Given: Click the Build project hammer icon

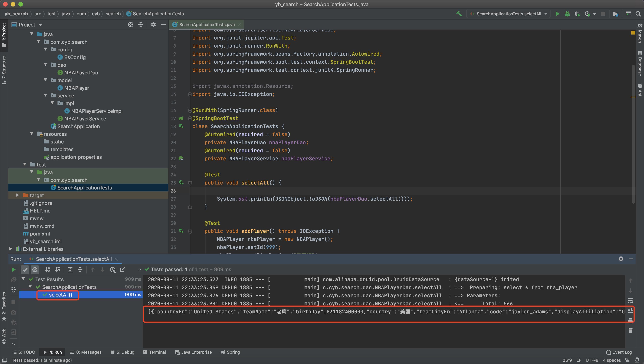Looking at the screenshot, I should pos(459,14).
